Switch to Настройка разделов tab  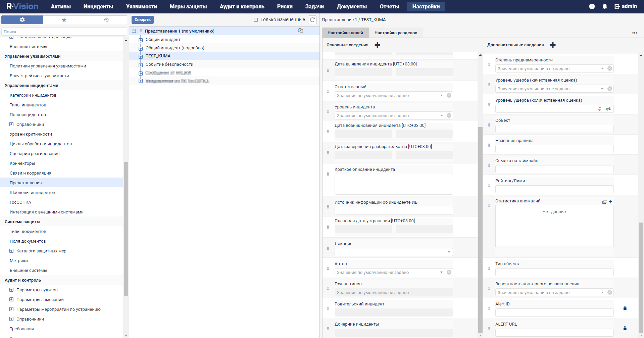(x=396, y=33)
